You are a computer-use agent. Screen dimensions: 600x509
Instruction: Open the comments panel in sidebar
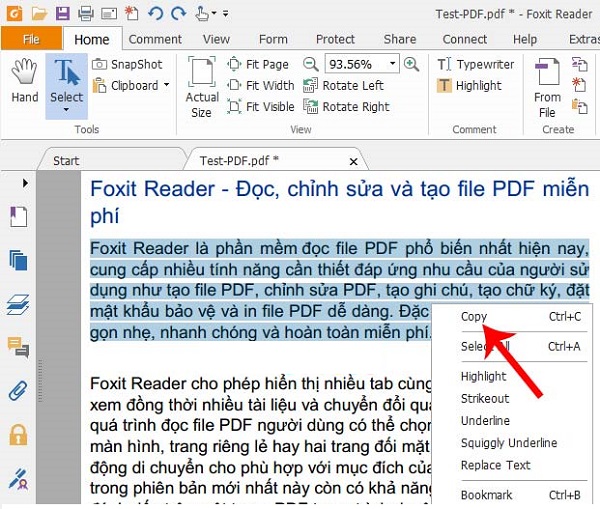point(18,347)
